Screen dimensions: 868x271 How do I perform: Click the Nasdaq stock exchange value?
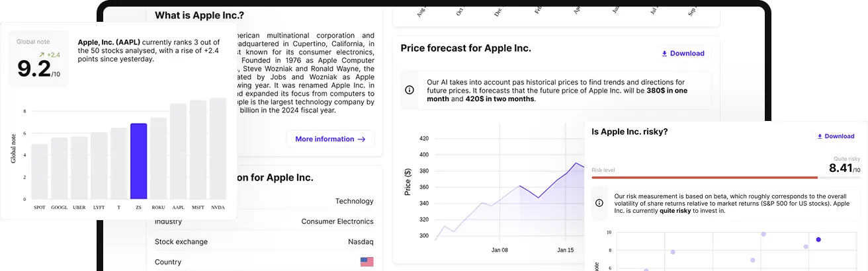coord(361,242)
